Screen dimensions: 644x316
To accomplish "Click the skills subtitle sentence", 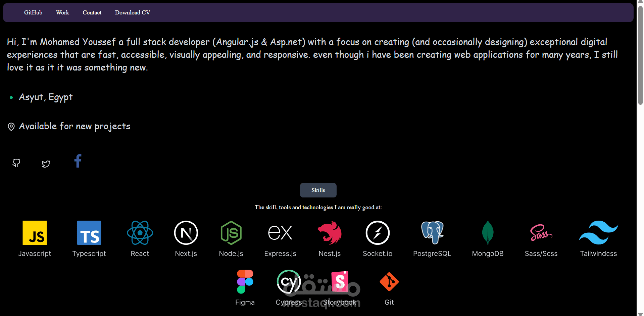I will pyautogui.click(x=318, y=207).
